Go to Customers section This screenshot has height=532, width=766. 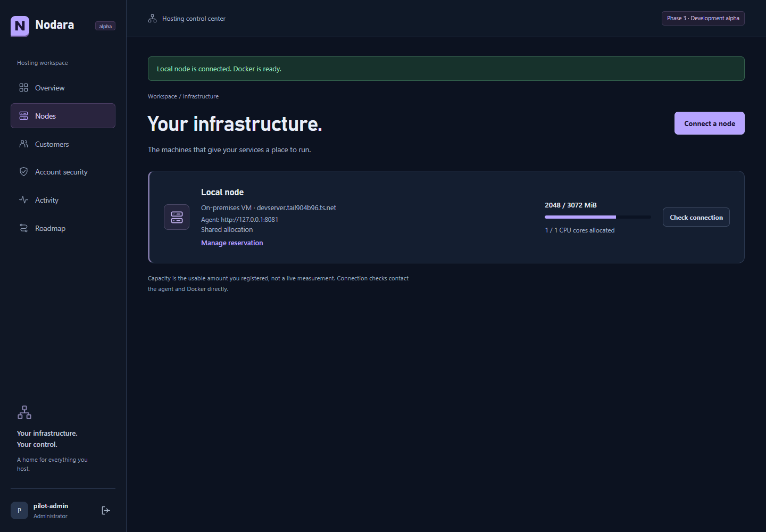63,144
